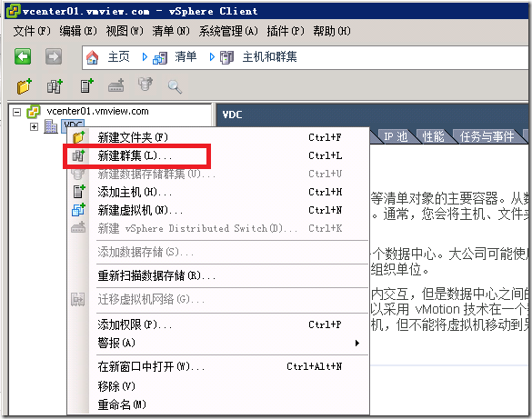
Task: Click the home icon in breadcrumb bar
Action: coord(92,57)
